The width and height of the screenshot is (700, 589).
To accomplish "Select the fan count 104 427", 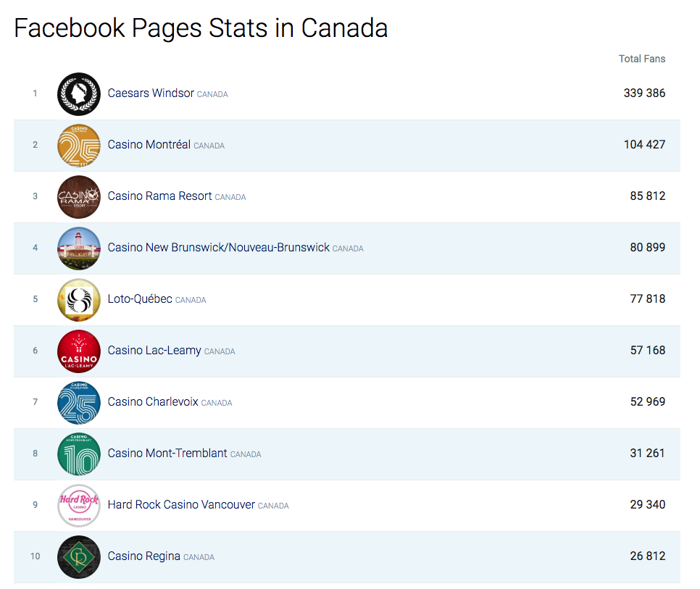I will pyautogui.click(x=644, y=145).
